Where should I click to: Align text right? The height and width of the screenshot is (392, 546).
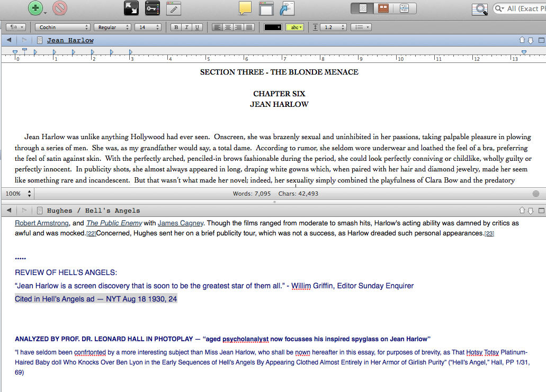point(238,27)
